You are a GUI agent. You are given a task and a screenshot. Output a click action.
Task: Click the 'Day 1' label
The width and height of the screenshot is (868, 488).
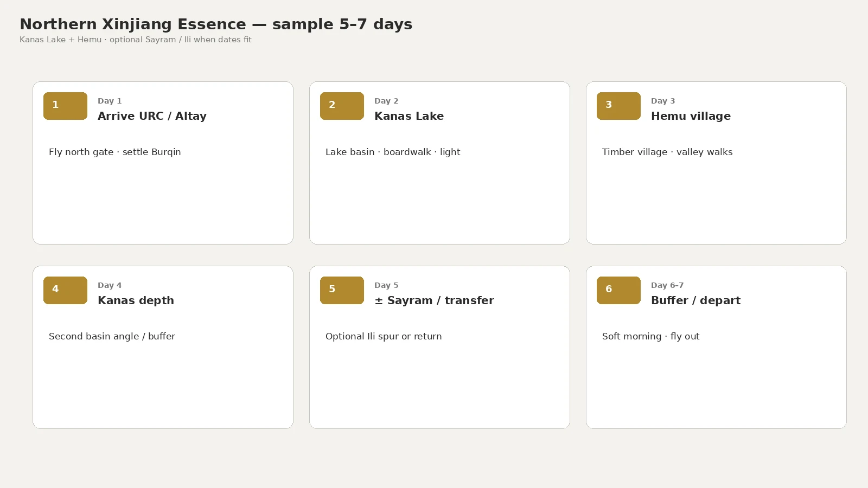(110, 101)
